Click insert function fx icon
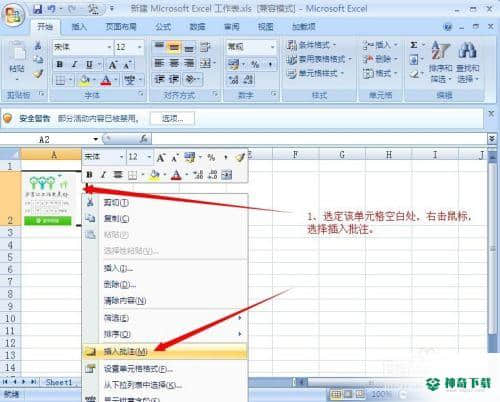This screenshot has width=500, height=402. pos(144,139)
